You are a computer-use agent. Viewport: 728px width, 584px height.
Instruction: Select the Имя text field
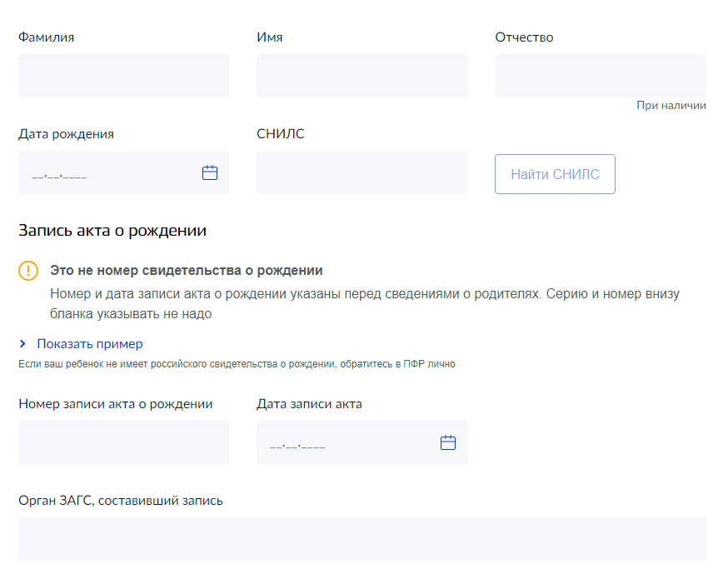[x=362, y=76]
